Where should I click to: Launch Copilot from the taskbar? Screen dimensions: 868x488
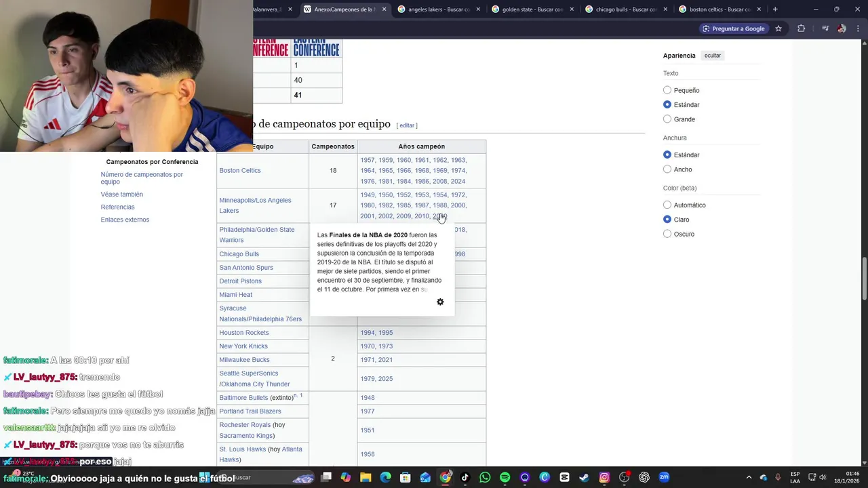click(346, 477)
